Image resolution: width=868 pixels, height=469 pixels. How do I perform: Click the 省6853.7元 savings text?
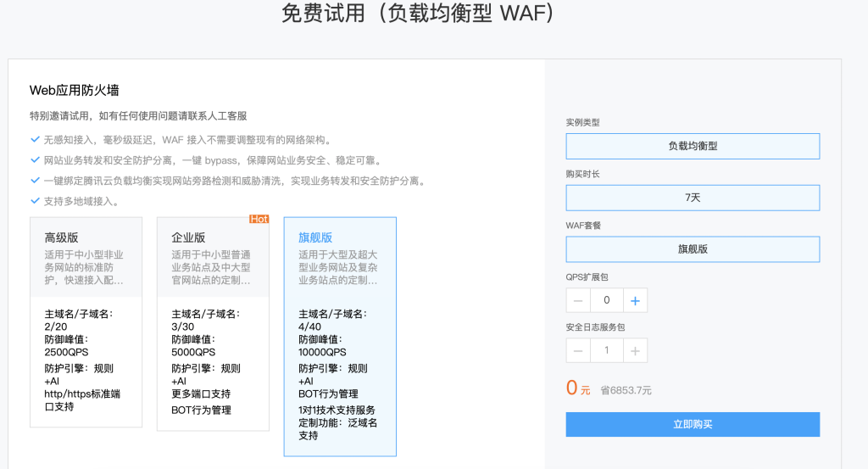pos(626,390)
